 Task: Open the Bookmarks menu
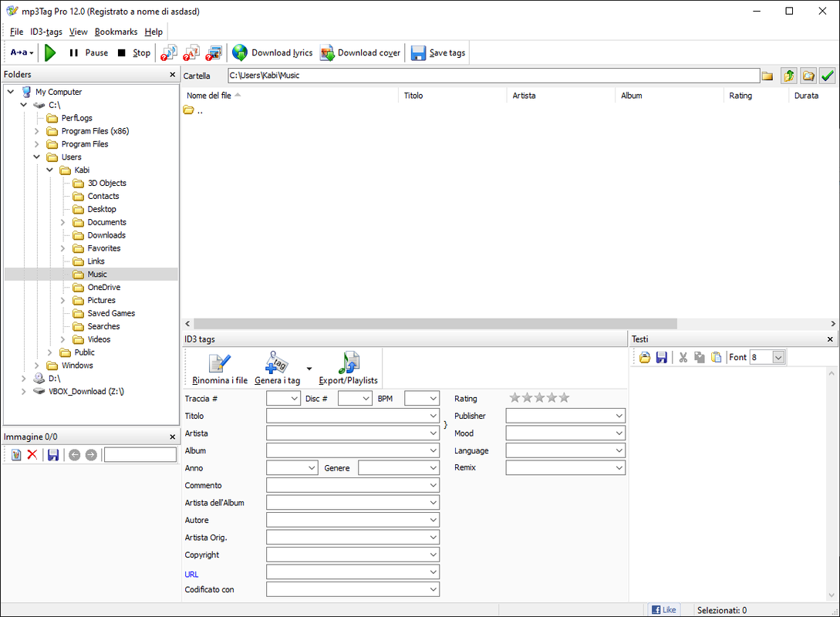coord(116,32)
